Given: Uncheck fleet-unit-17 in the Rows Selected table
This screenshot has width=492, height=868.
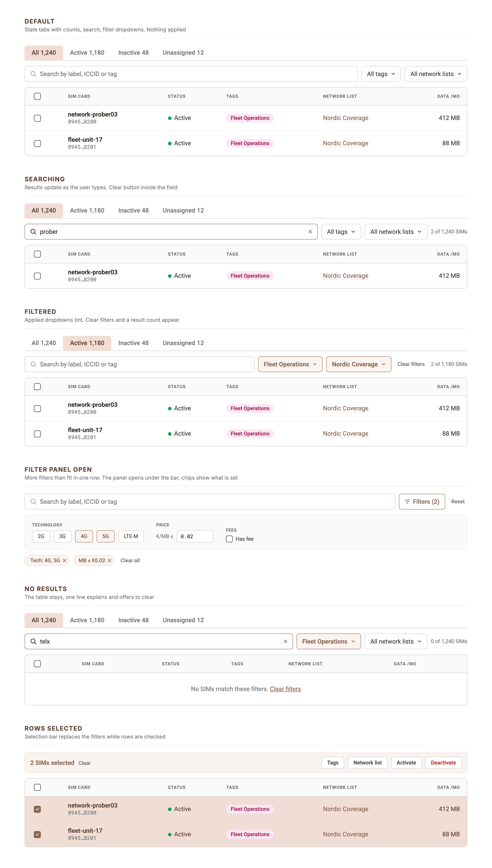Looking at the screenshot, I should [x=38, y=835].
